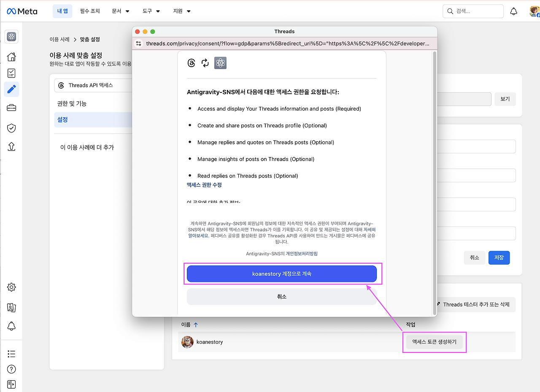This screenshot has height=392, width=540.
Task: Open the Threads API 액세스 selector
Action: point(93,85)
